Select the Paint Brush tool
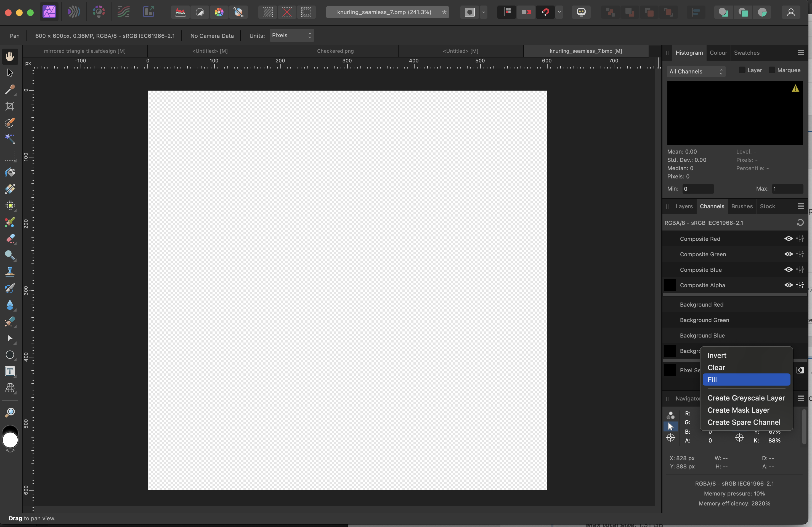This screenshot has height=527, width=812. tap(10, 222)
